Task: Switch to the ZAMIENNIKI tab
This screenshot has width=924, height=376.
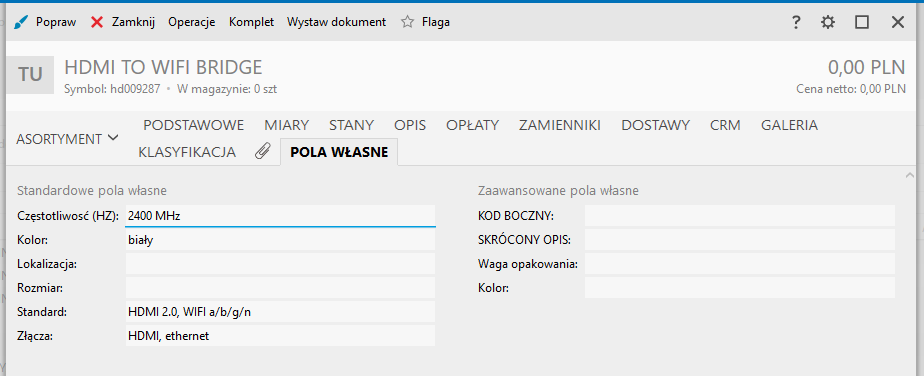Action: [560, 125]
